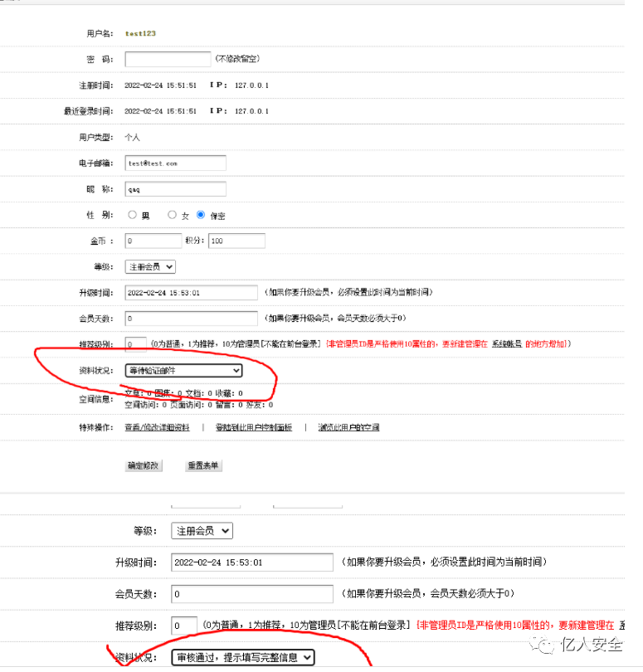Open the 浏览此用户的空间 link
Image resolution: width=643 pixels, height=672 pixels.
(348, 427)
